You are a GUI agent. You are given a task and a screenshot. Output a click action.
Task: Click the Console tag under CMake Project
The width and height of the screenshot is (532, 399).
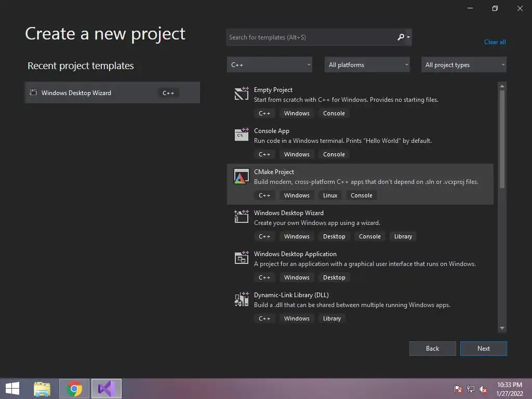tap(362, 195)
